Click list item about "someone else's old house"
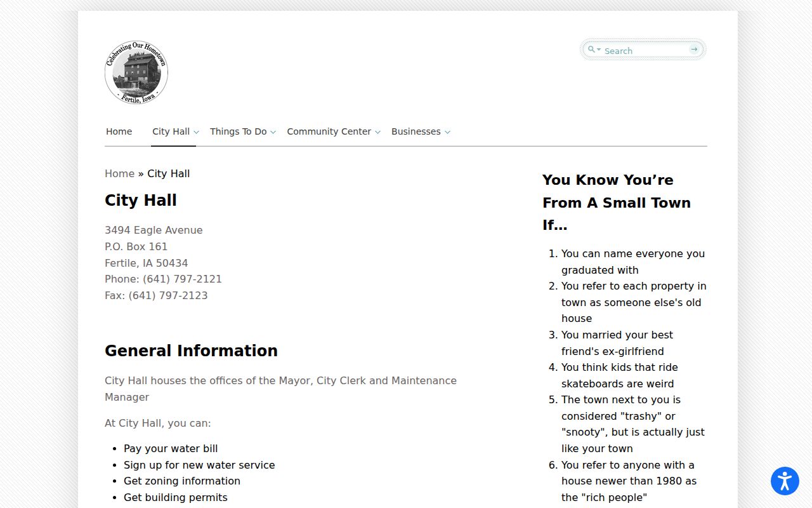Screen dimensions: 812x508 [x=634, y=302]
